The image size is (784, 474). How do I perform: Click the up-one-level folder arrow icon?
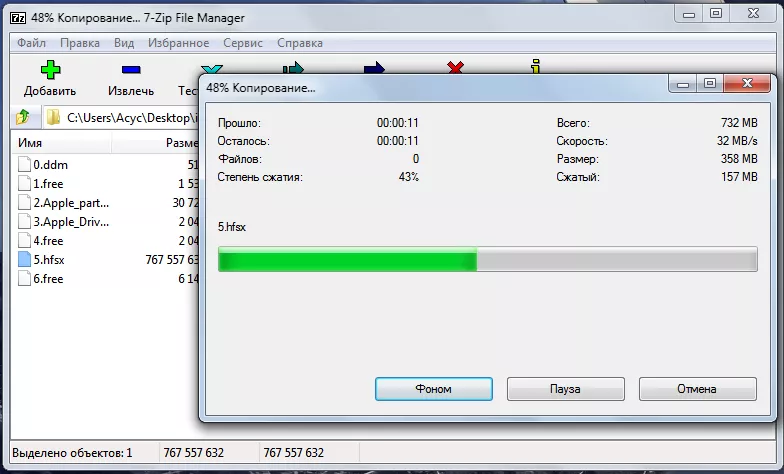[x=23, y=117]
